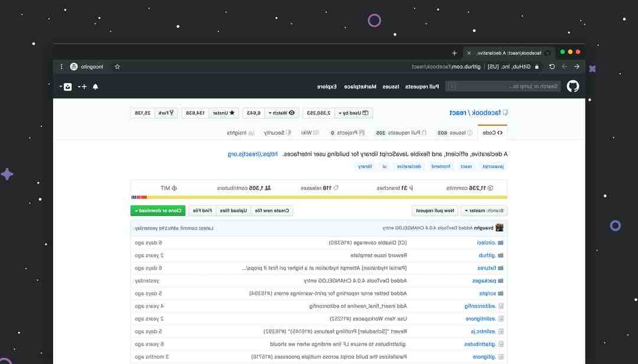Click the folder icon of the .circleci row
The image size is (638, 364).
point(500,242)
